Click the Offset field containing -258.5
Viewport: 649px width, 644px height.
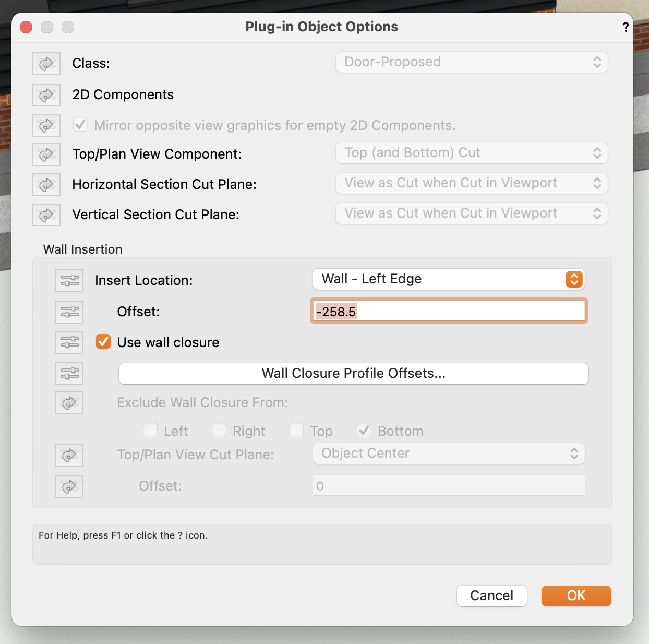click(449, 312)
